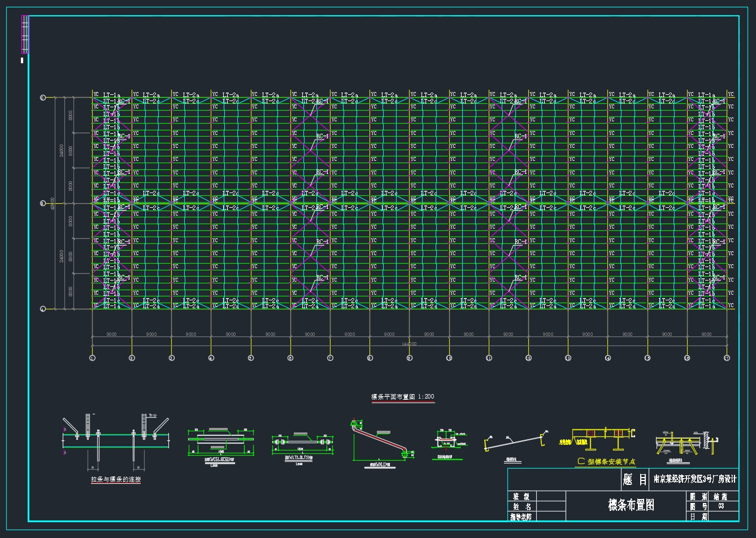Click the 檩条布置图 title block heading
The image size is (756, 538).
click(631, 505)
